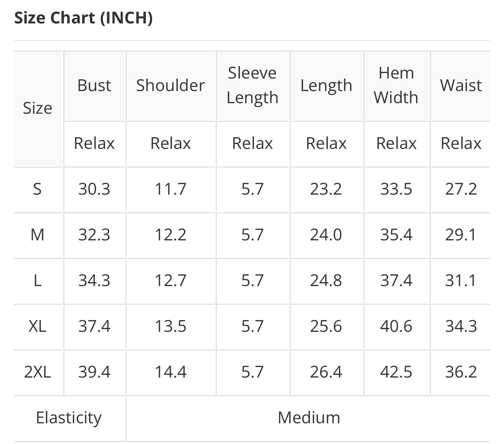Click the Elasticity row label
The height and width of the screenshot is (444, 504).
(x=69, y=418)
